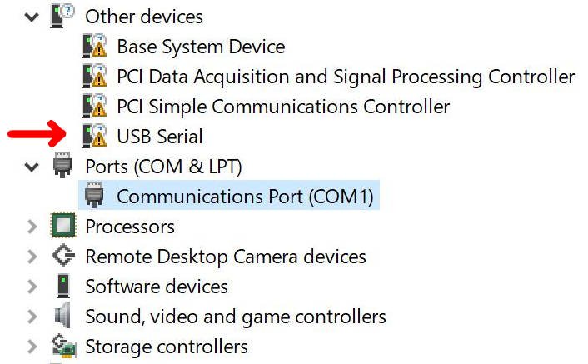Click the Processors chip icon
This screenshot has height=364, width=588.
pyautogui.click(x=62, y=226)
